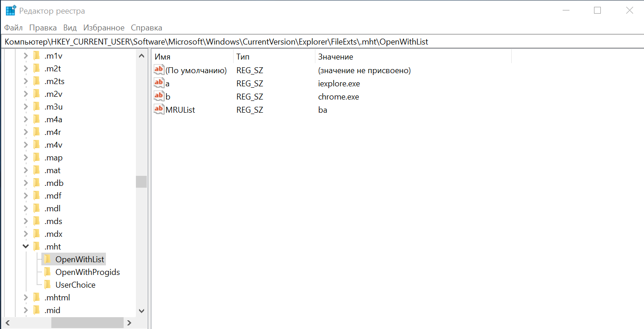Select the .mdx key label
The image size is (644, 329).
[x=54, y=234]
